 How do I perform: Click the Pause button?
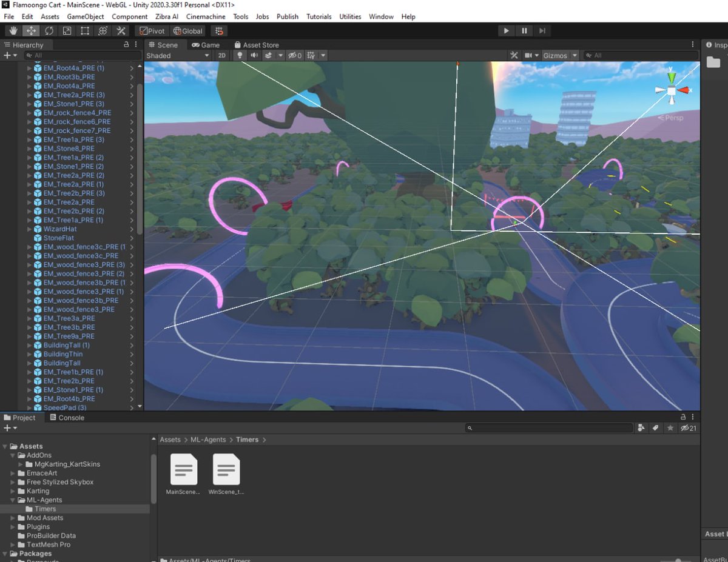[x=524, y=31]
